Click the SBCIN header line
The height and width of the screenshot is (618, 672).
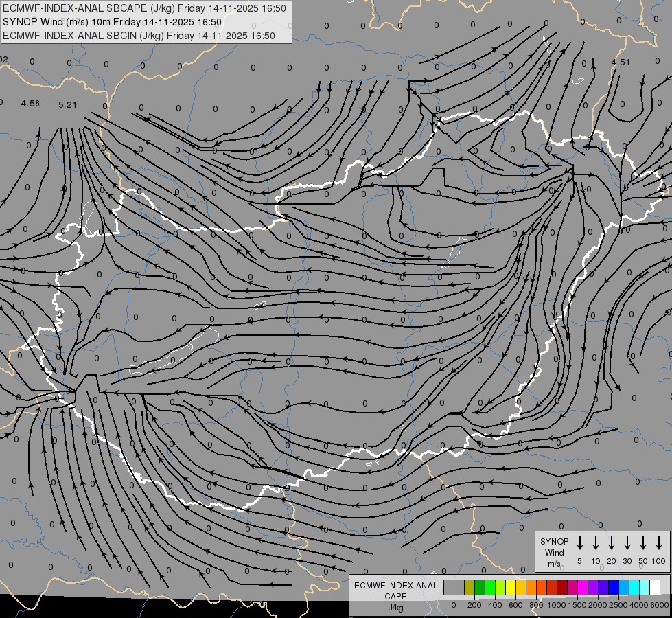pyautogui.click(x=139, y=36)
